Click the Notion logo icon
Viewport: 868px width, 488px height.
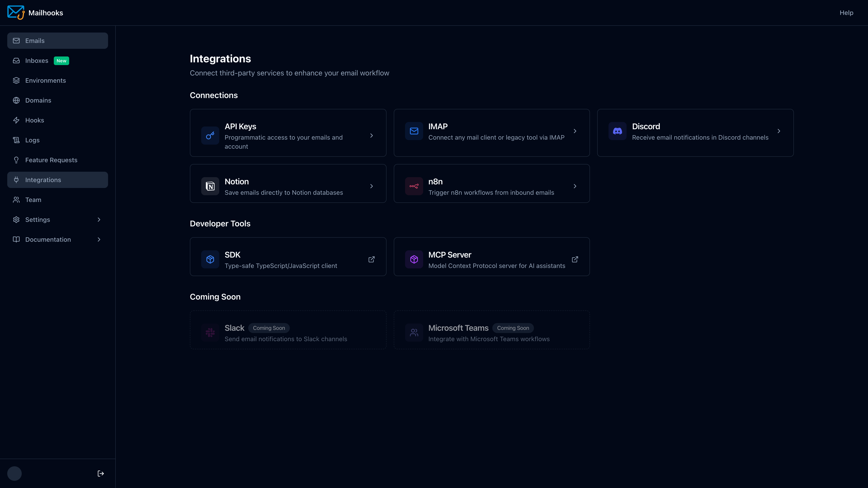click(210, 186)
